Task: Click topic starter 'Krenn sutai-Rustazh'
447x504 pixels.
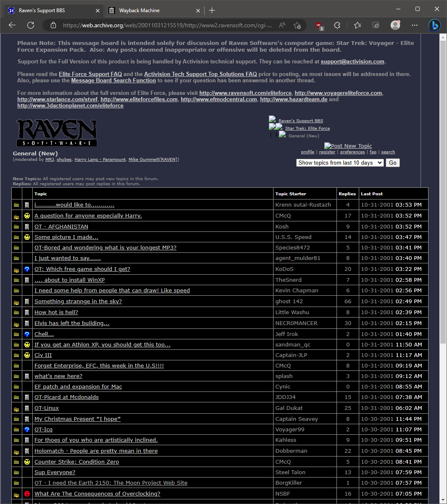Action: pyautogui.click(x=303, y=205)
